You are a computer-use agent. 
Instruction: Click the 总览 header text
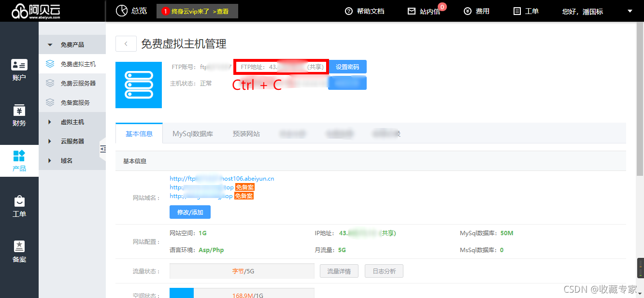139,11
